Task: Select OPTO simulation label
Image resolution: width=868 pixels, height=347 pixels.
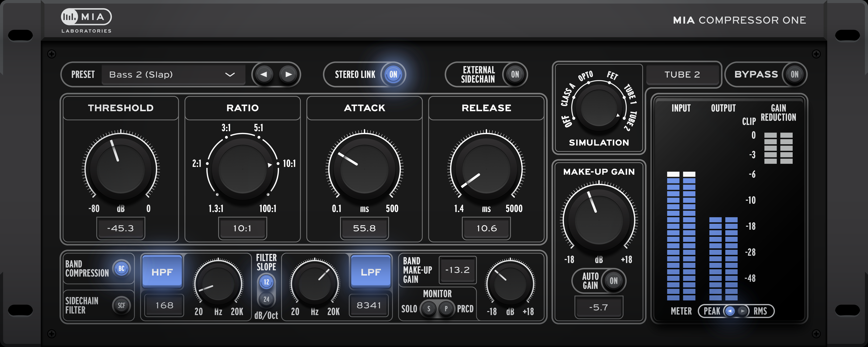Action: (585, 76)
